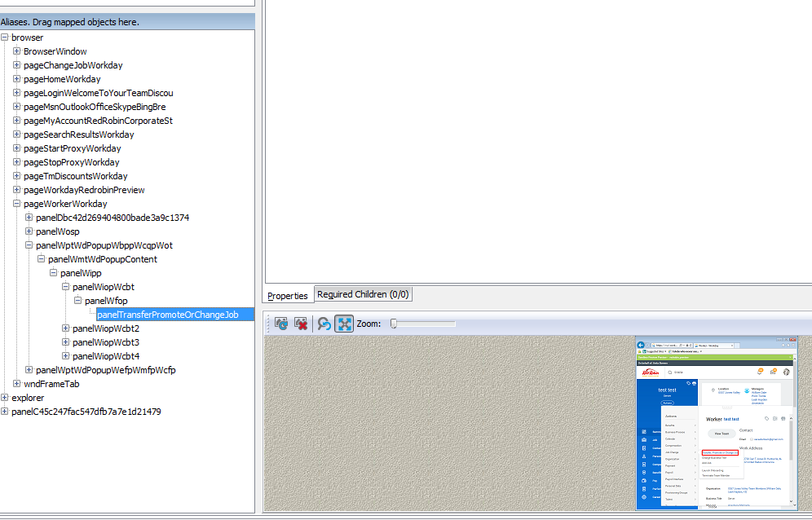Expand panelC45c247fac547dfb7a7e1d21479 node
812x520 pixels.
tap(5, 412)
